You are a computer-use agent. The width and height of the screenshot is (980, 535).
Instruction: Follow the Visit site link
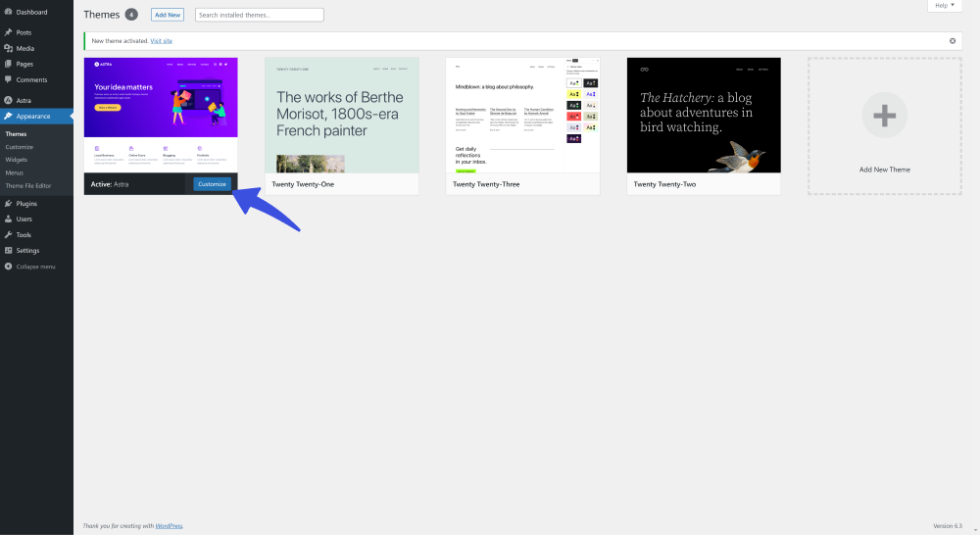[162, 41]
